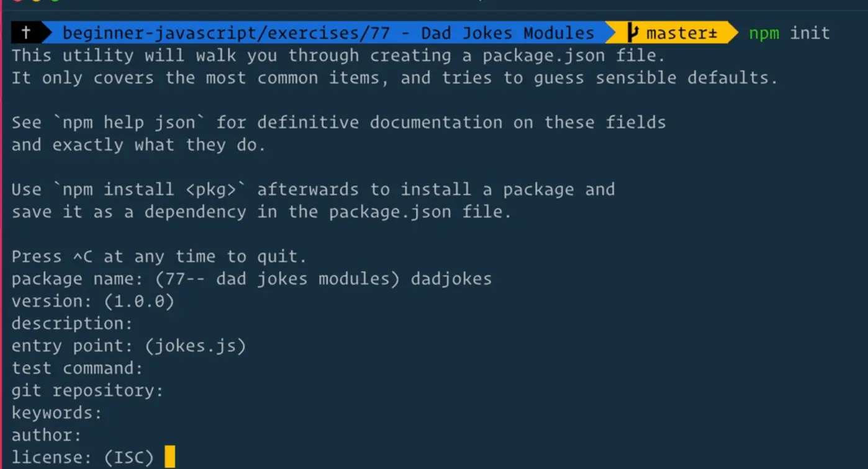
Task: Click the green npm command word
Action: tap(764, 33)
